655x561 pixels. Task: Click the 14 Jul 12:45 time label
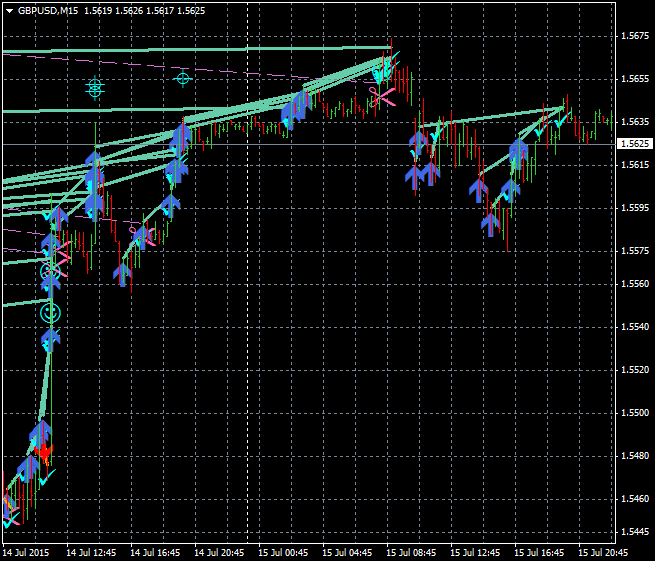click(x=91, y=553)
